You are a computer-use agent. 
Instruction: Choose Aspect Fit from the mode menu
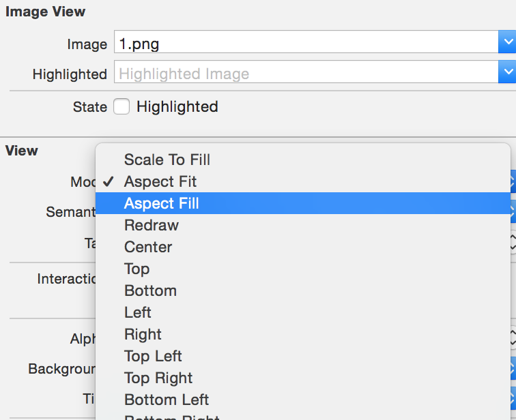click(160, 181)
